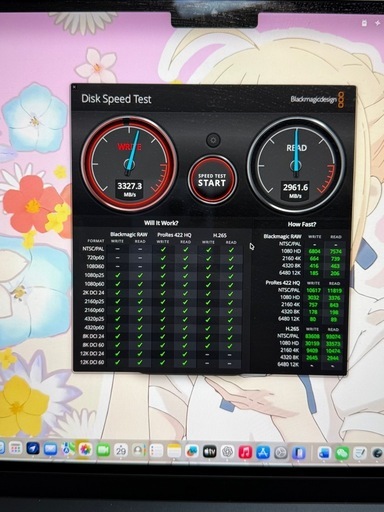Viewport: 384px width, 512px height.
Task: Click the WRITE speed gauge dial
Action: pos(129,163)
